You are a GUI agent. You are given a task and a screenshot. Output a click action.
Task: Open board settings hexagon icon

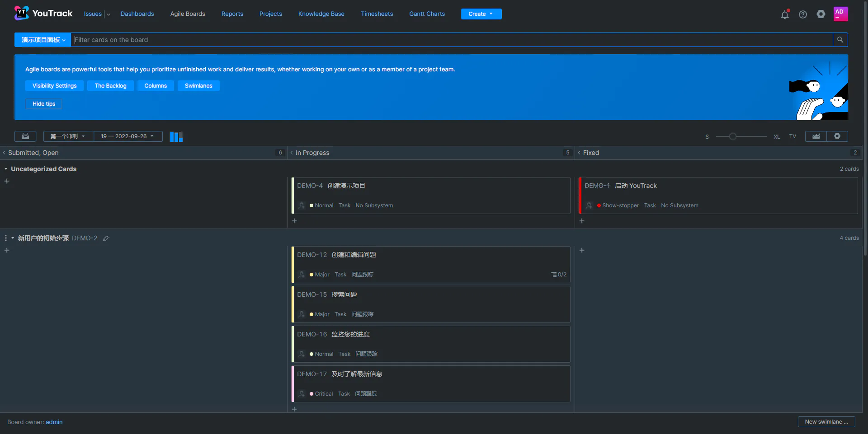(x=837, y=136)
